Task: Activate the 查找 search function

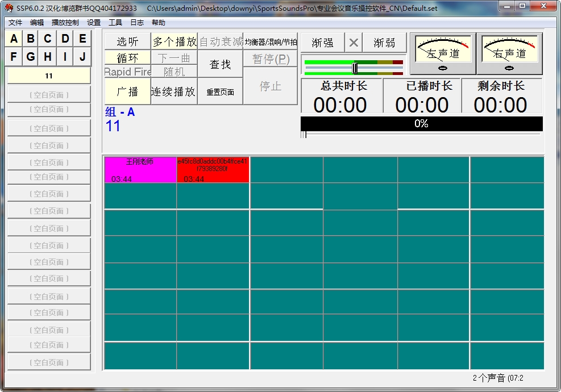Action: pos(220,65)
